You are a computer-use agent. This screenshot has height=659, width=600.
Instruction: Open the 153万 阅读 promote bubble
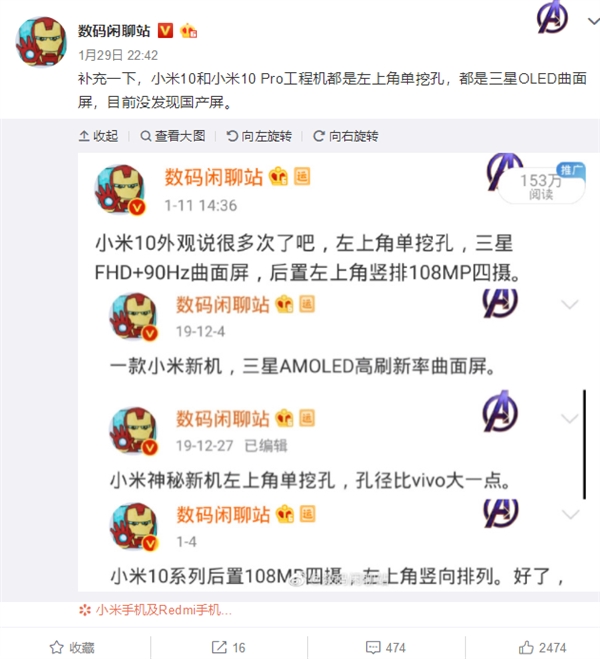pos(542,186)
